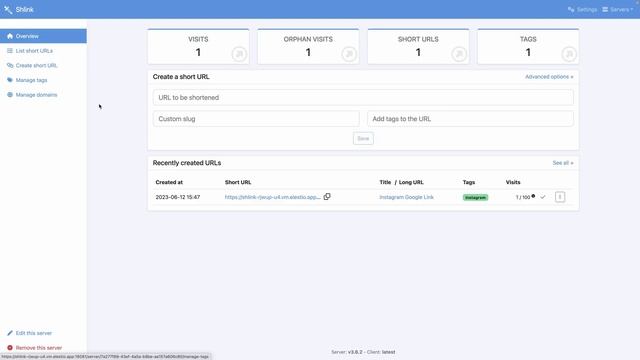Viewport: 640px width, 360px height.
Task: Focus the URL to be shortened field
Action: coord(363,98)
